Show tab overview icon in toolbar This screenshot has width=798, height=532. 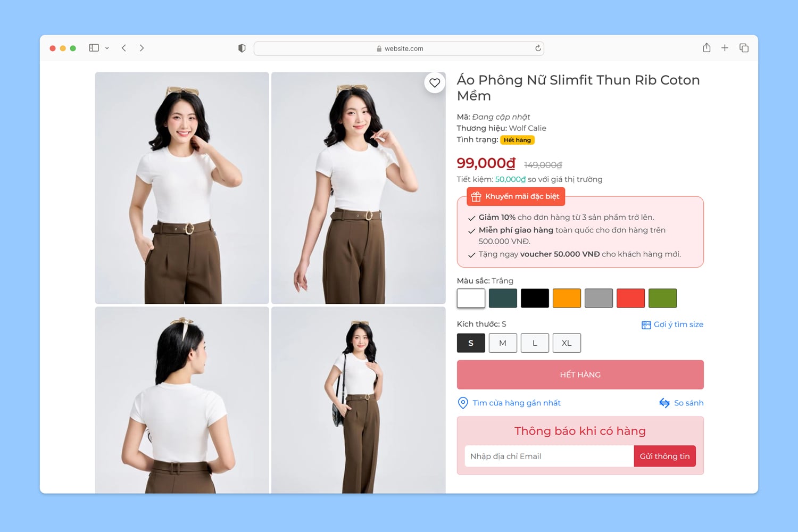(744, 48)
